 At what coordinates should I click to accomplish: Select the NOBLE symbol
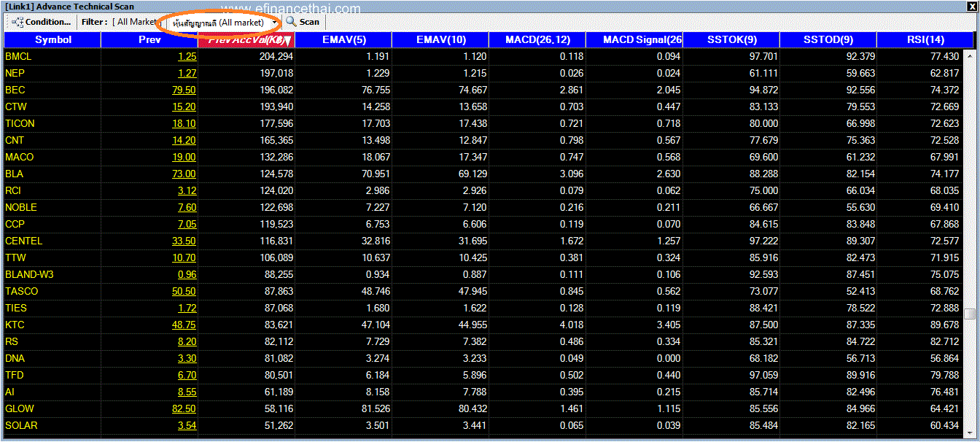point(20,207)
